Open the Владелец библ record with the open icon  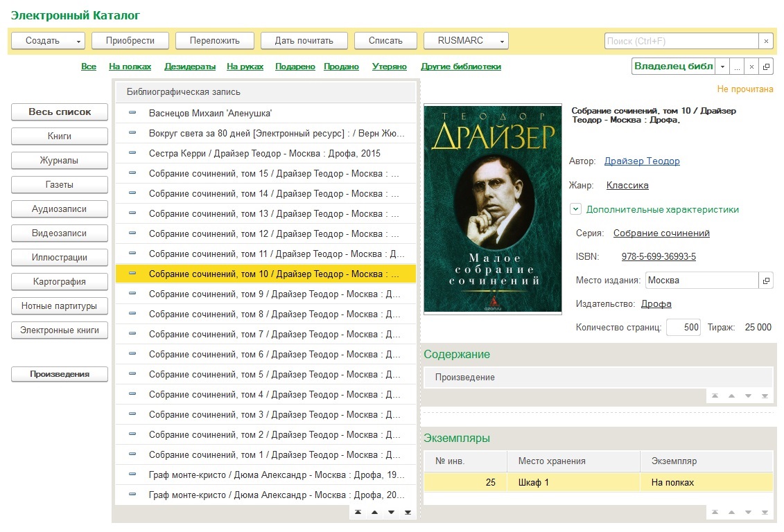(x=766, y=66)
